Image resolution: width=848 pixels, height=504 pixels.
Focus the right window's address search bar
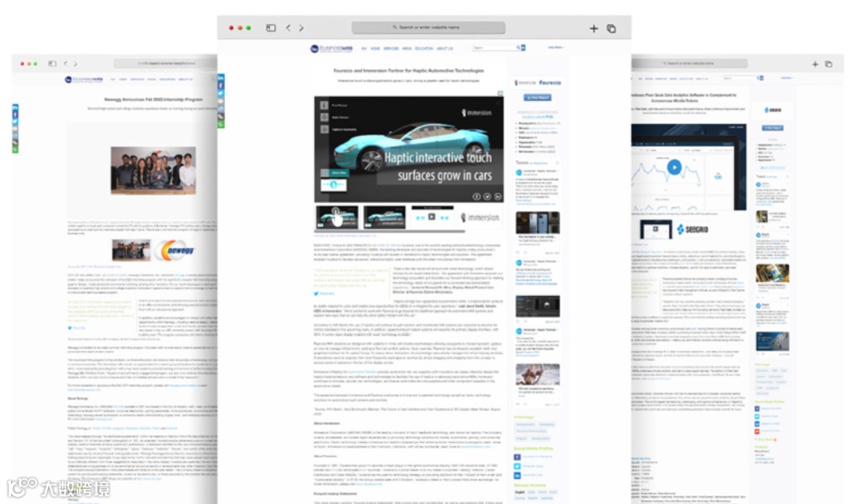coord(689,64)
